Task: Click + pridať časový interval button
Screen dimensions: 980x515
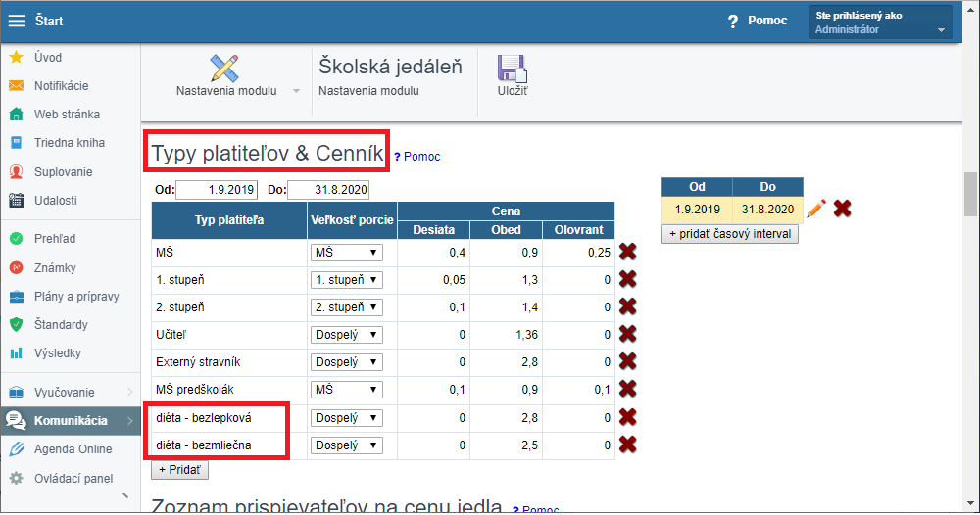Action: point(730,234)
